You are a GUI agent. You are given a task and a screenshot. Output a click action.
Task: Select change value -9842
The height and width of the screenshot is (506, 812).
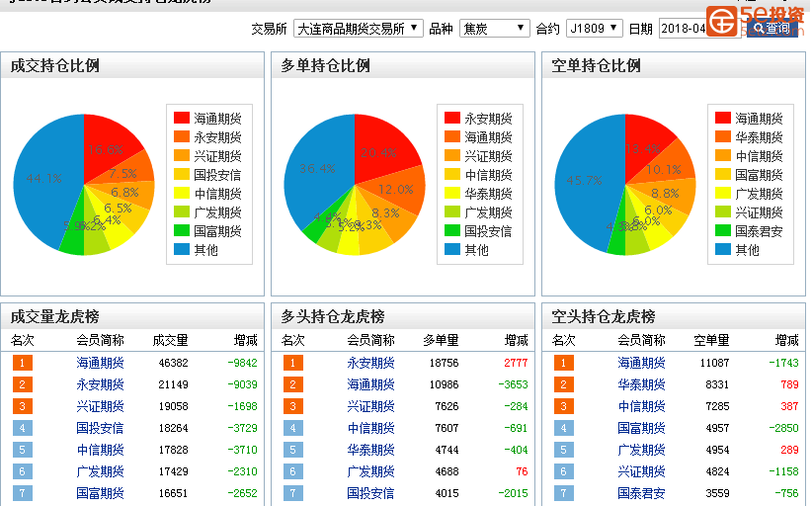pyautogui.click(x=242, y=363)
